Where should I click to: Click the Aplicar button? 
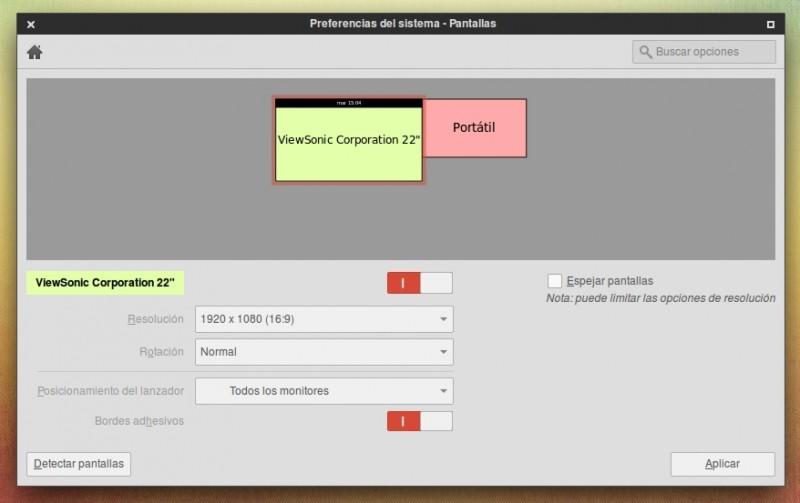(x=722, y=464)
